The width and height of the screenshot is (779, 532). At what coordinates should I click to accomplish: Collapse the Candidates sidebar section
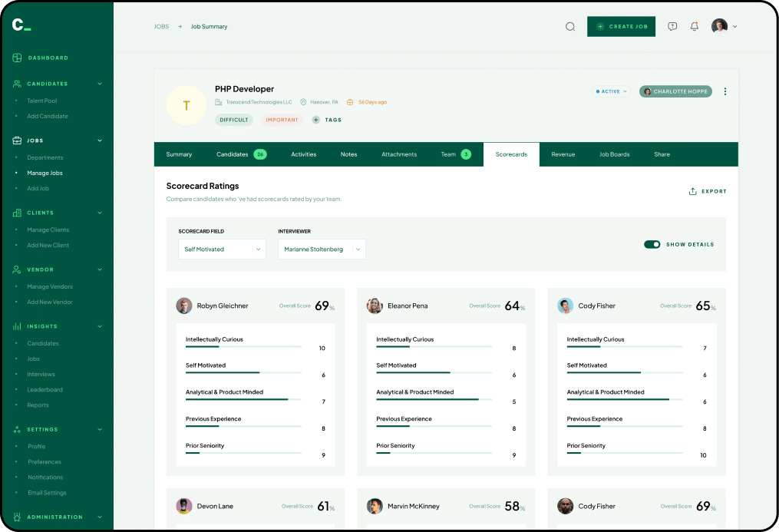click(x=100, y=84)
